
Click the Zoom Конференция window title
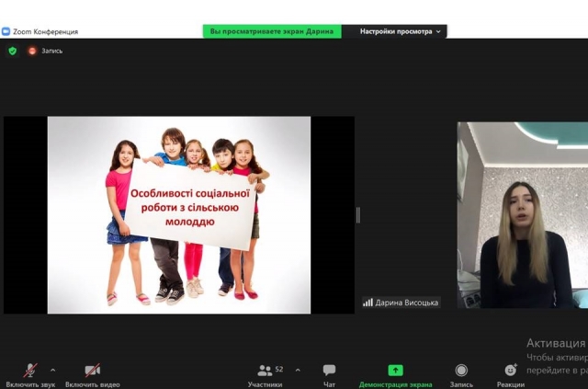(46, 32)
